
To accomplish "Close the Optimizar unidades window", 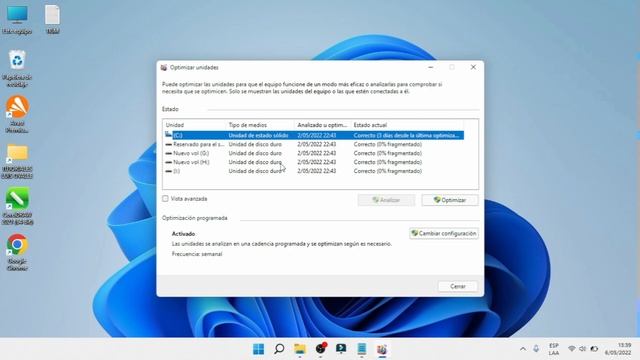I will [473, 67].
